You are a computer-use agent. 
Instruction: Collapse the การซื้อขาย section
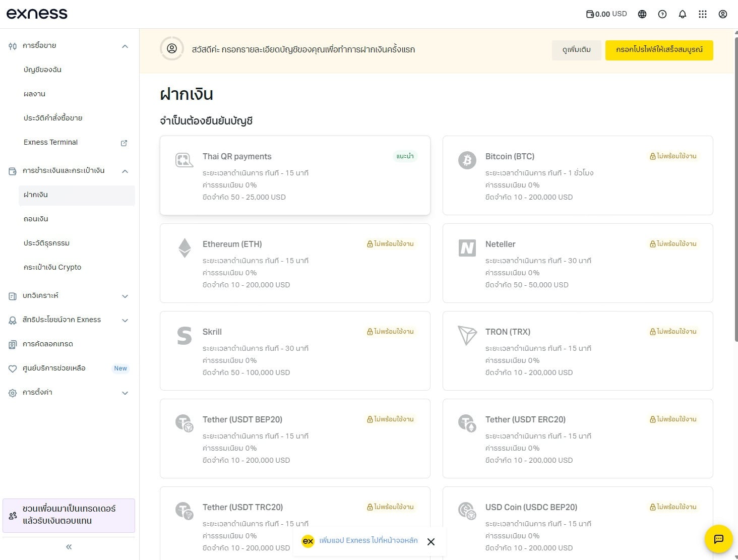point(125,46)
